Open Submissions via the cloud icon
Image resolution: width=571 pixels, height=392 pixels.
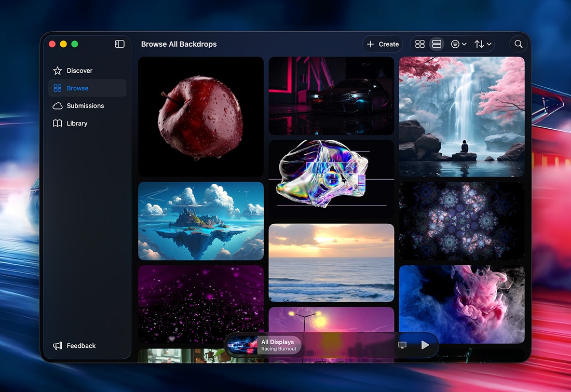pyautogui.click(x=57, y=106)
